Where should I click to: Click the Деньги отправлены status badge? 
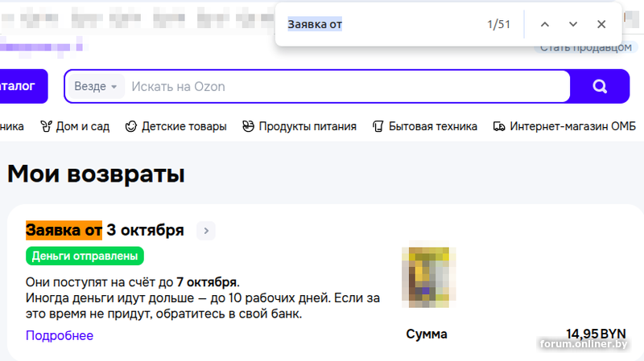pos(85,256)
